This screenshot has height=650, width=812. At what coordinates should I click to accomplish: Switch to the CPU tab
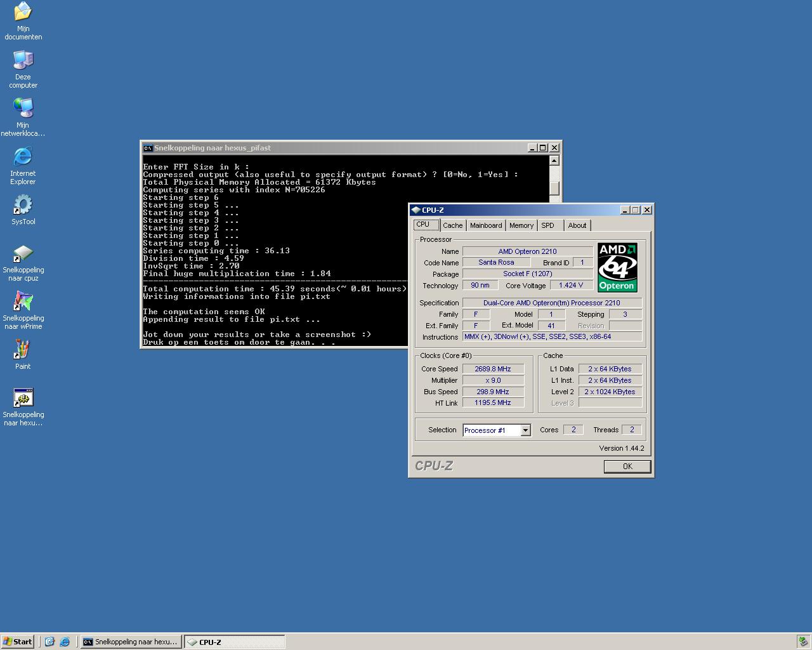(426, 225)
